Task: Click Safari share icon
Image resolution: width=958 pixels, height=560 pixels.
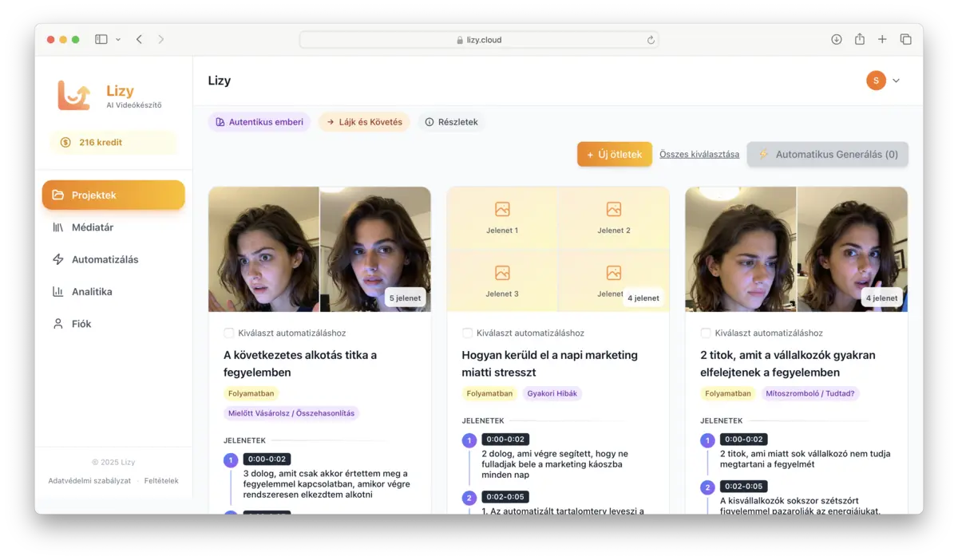Action: click(x=860, y=39)
